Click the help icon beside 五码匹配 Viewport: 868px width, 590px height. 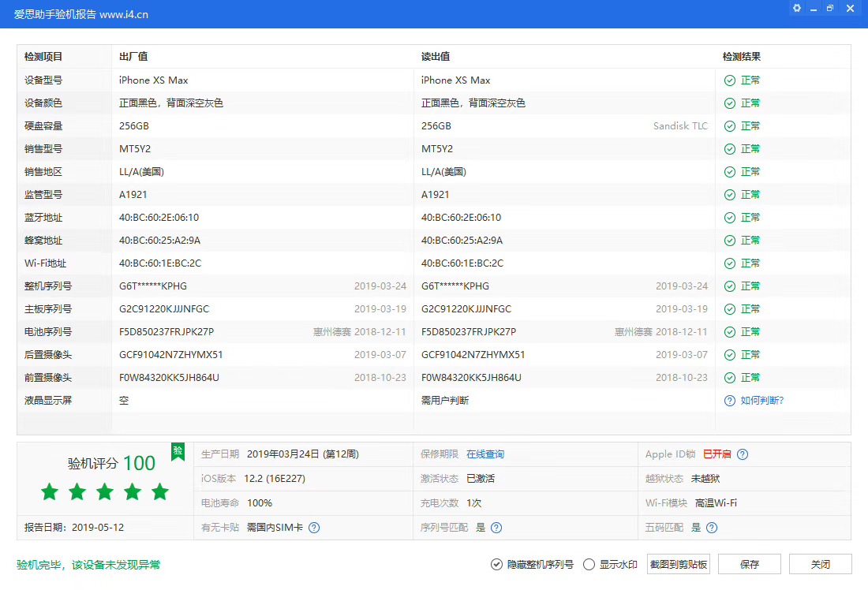[712, 528]
